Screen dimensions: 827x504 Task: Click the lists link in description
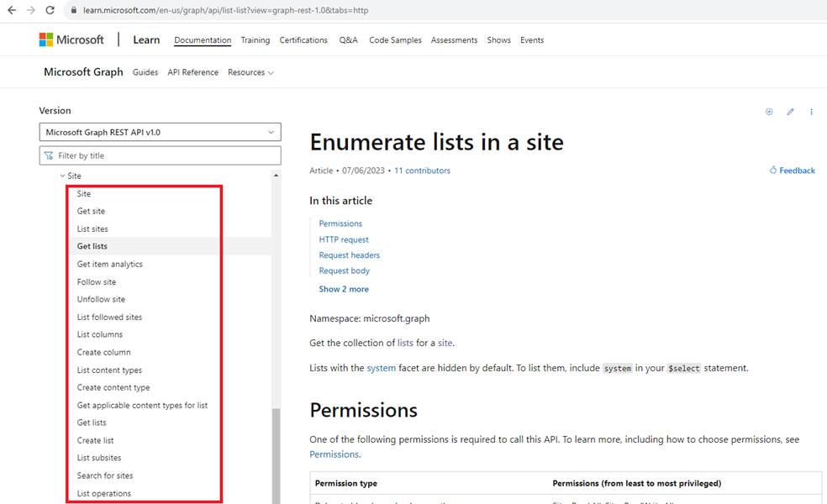405,343
